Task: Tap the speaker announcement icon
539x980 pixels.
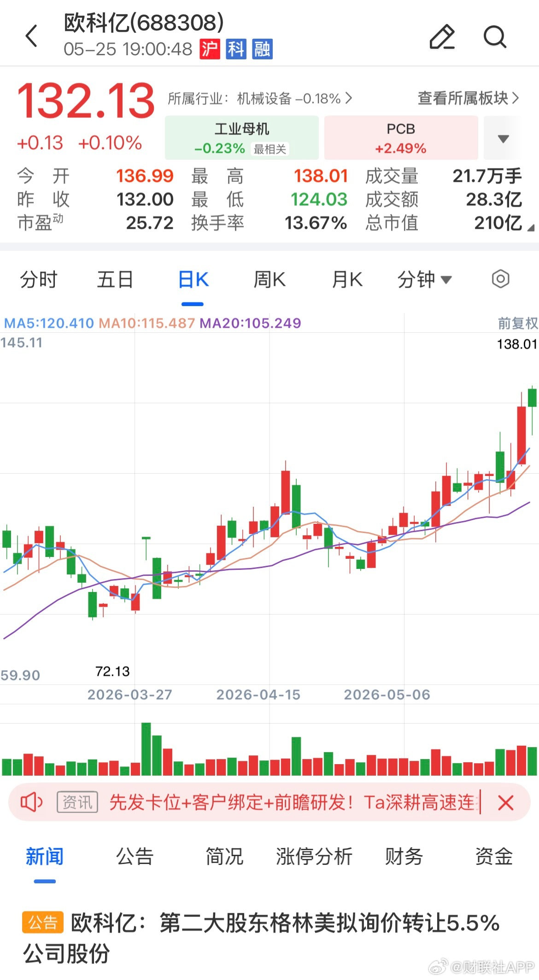Action: (x=31, y=803)
